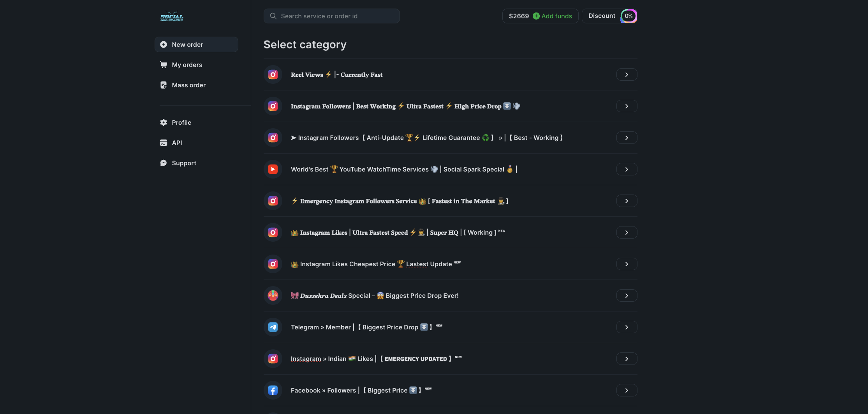Click the 0% discount progress ring
This screenshot has width=868, height=414.
pos(629,16)
